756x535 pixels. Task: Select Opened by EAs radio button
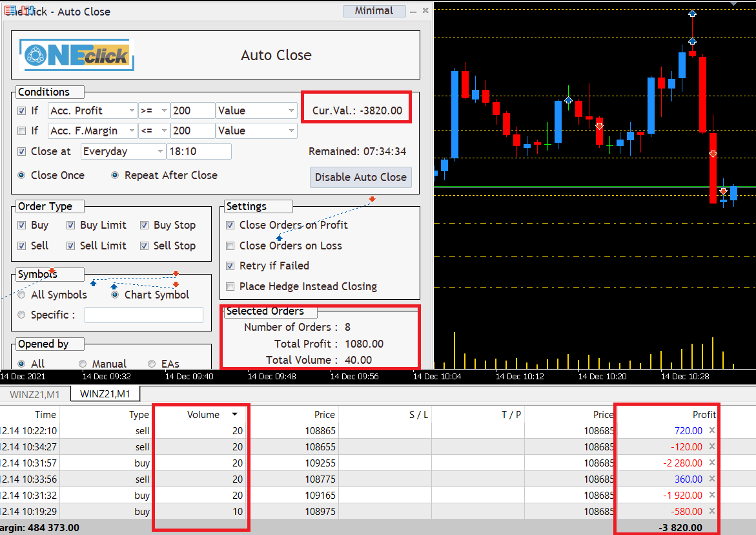152,364
